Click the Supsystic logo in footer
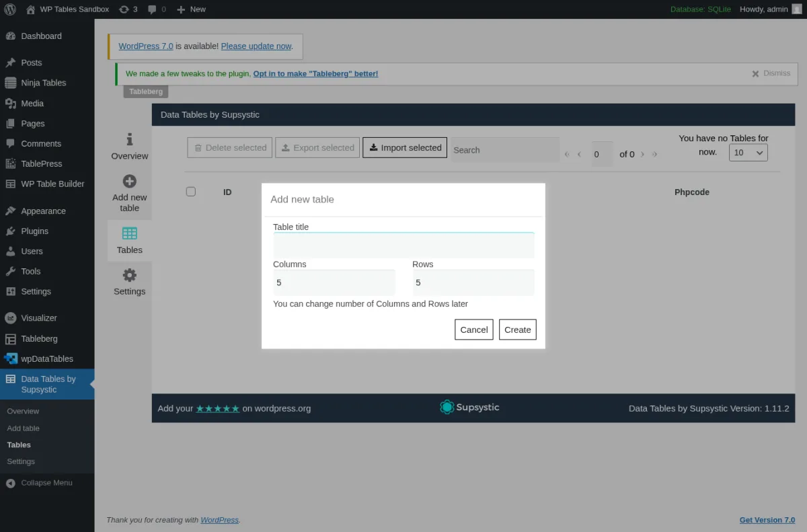 tap(469, 407)
